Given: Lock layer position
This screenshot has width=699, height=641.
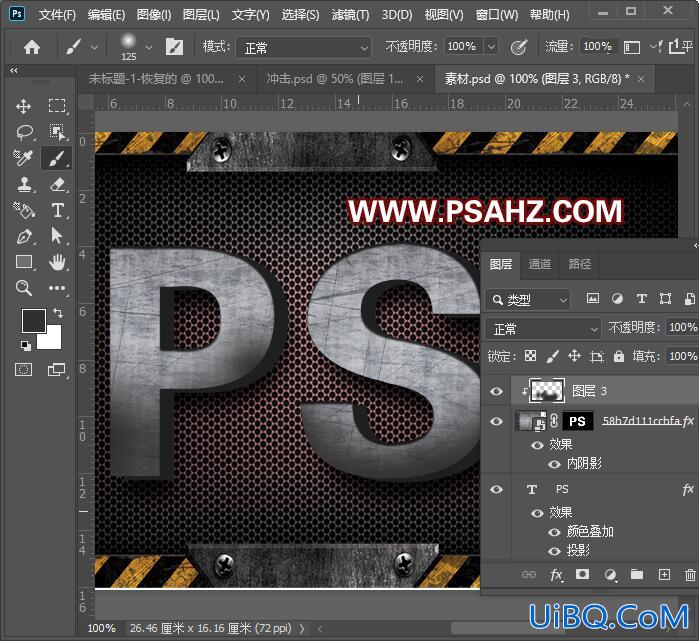Looking at the screenshot, I should point(574,356).
